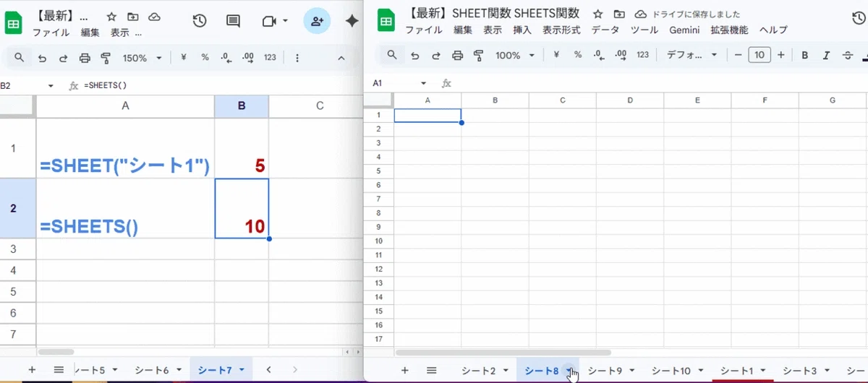Open the 123 number formats in left window

pos(270,58)
